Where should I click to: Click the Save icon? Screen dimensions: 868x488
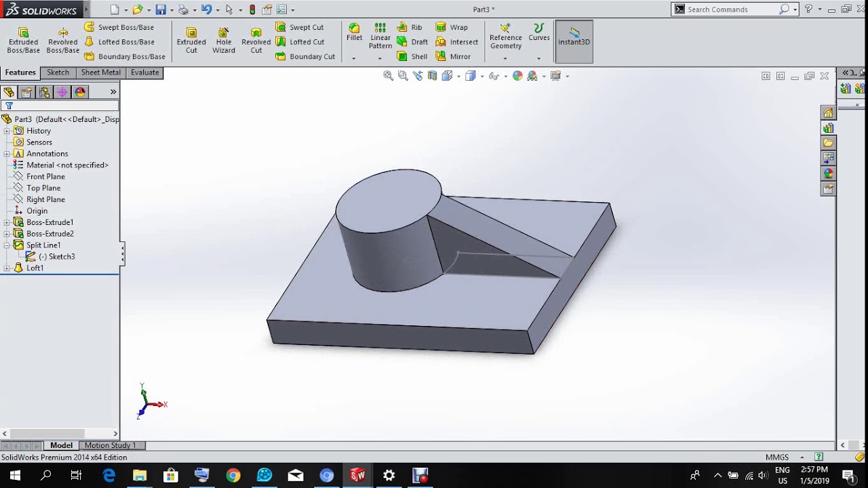tap(161, 9)
